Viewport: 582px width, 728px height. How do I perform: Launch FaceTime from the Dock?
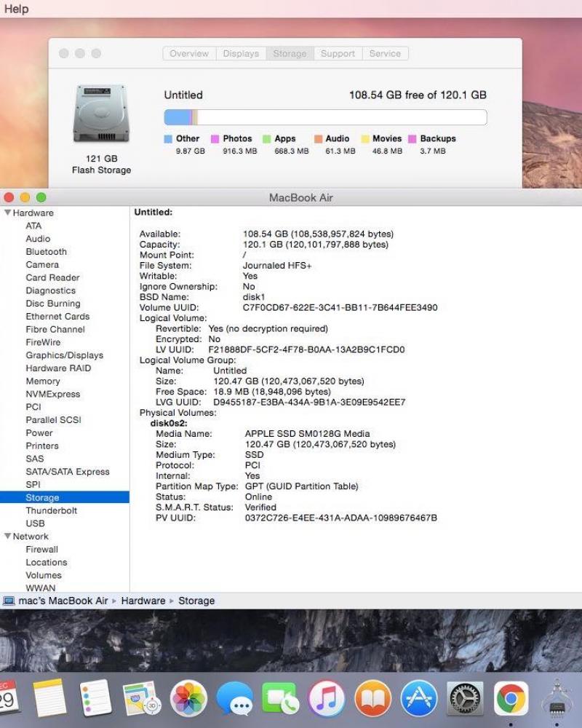280,698
